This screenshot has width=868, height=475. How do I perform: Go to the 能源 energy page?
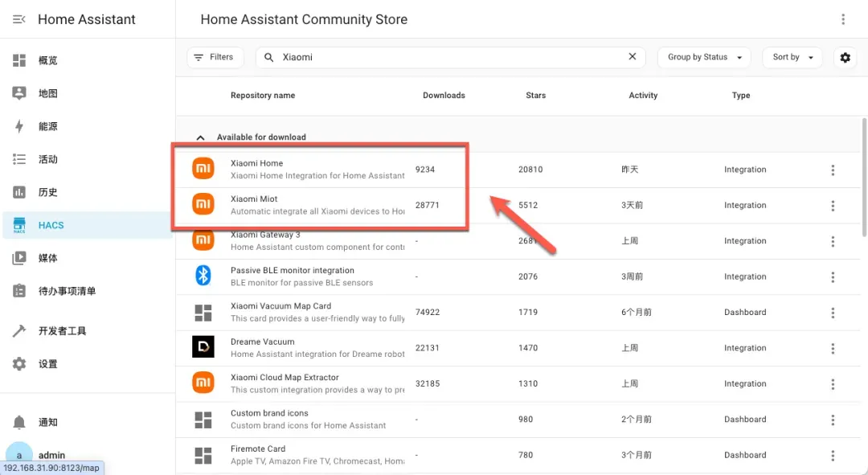47,127
